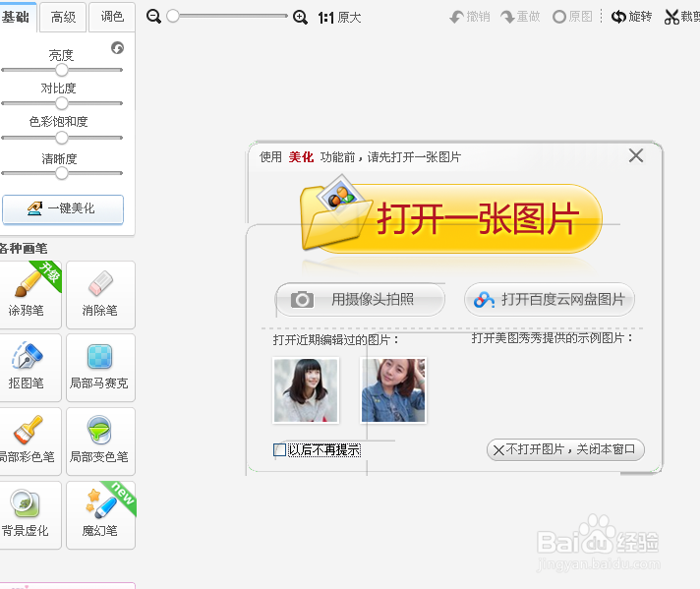Screen dimensions: 700x589
Task: Click the zoom level slider handle
Action: 173,16
